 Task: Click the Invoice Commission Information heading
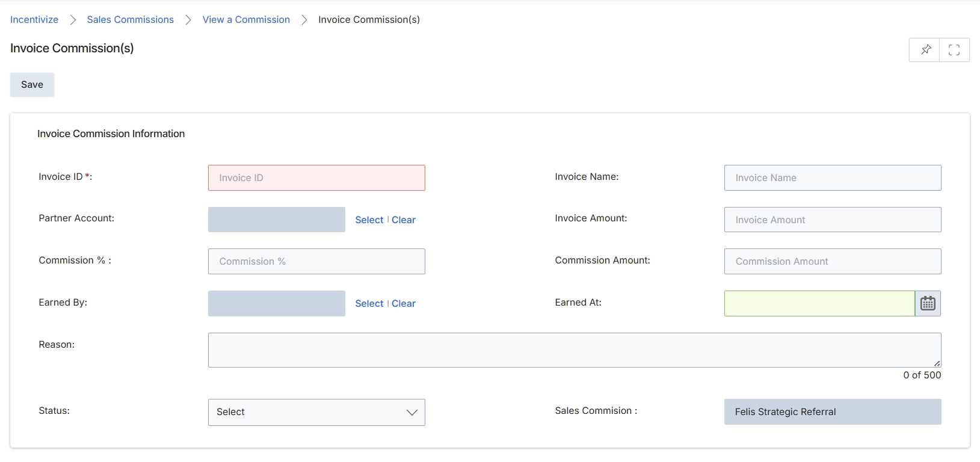(x=111, y=134)
